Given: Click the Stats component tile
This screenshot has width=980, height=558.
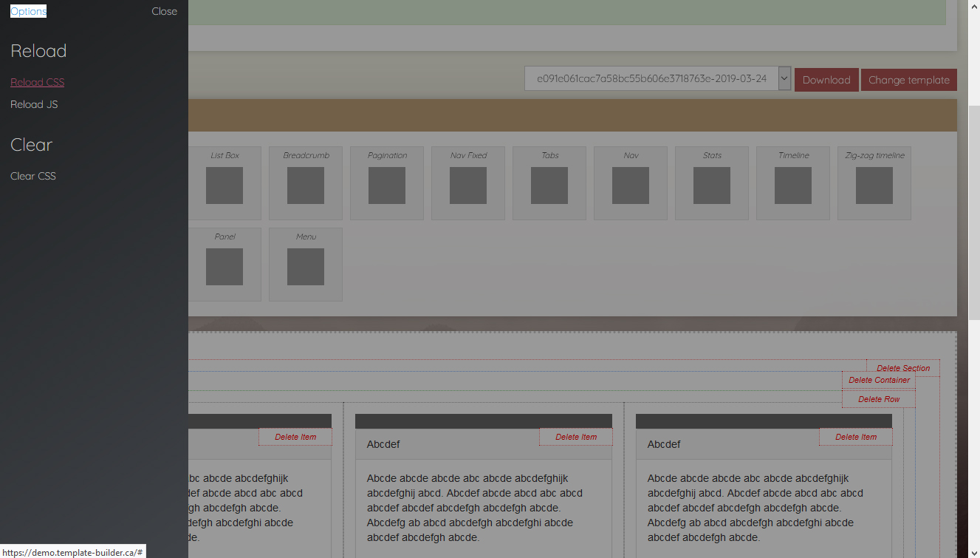Looking at the screenshot, I should [x=712, y=185].
